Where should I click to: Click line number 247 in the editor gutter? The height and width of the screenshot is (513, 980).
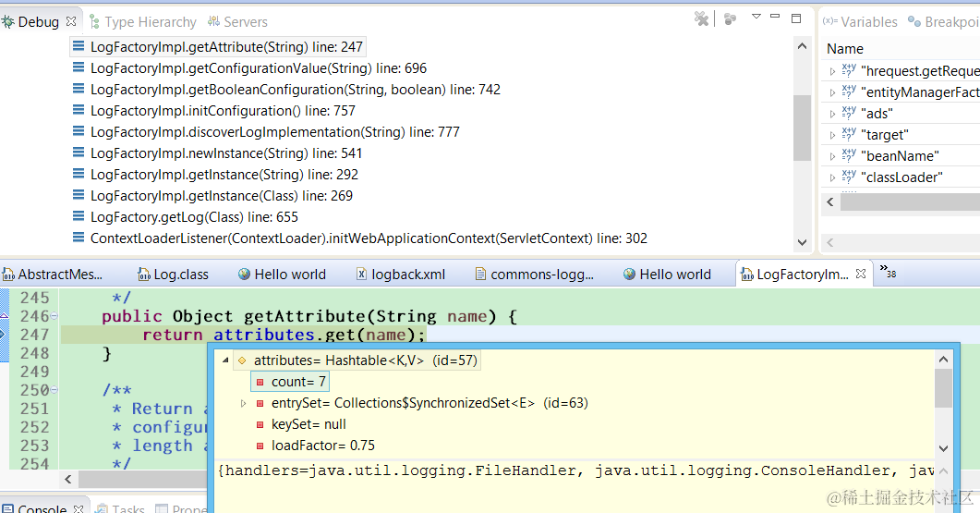(34, 335)
